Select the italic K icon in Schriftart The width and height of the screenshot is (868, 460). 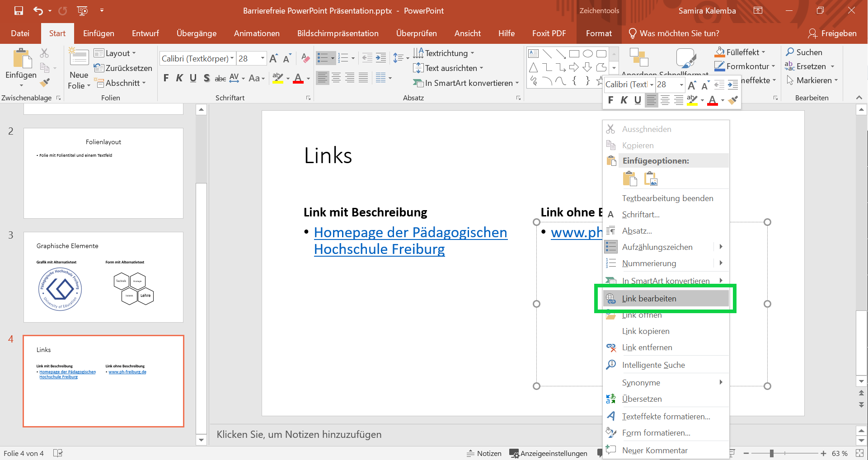179,78
